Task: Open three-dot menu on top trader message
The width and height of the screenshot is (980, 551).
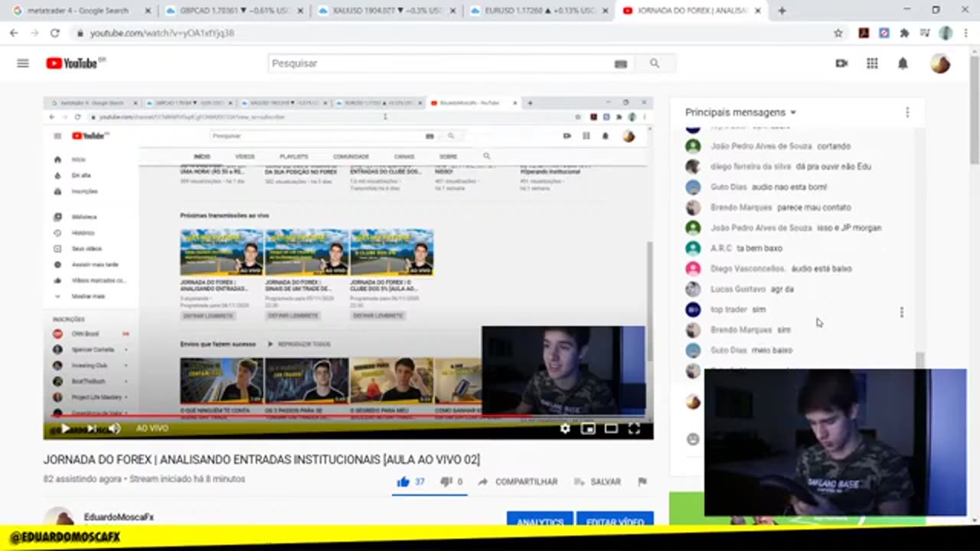Action: click(901, 312)
